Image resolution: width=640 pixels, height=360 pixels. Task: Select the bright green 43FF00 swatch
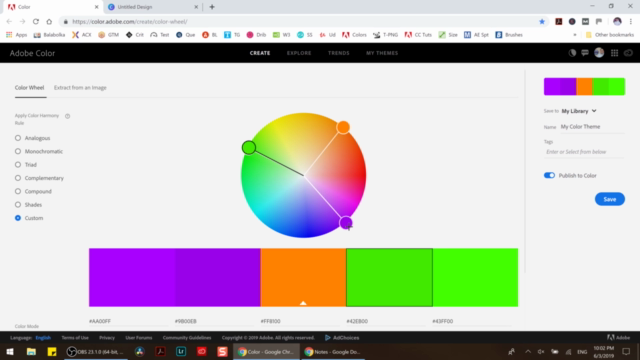pyautogui.click(x=475, y=277)
